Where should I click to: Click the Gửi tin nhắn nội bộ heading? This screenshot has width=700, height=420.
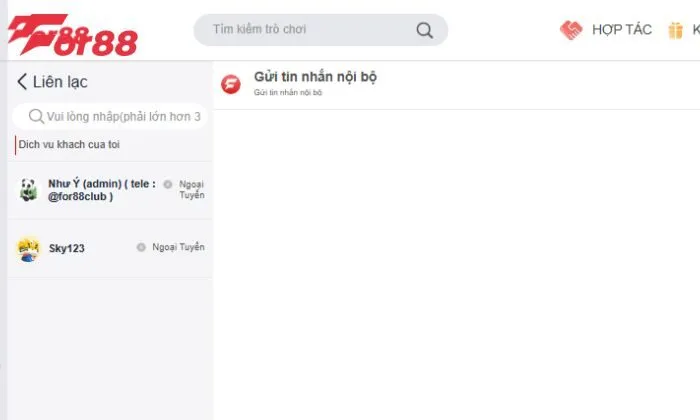tap(315, 77)
